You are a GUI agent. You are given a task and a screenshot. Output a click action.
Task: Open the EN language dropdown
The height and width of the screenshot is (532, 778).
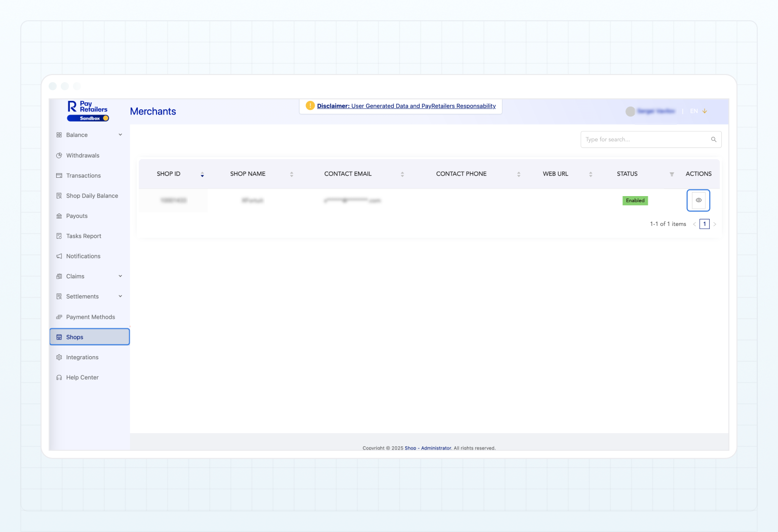pos(698,111)
